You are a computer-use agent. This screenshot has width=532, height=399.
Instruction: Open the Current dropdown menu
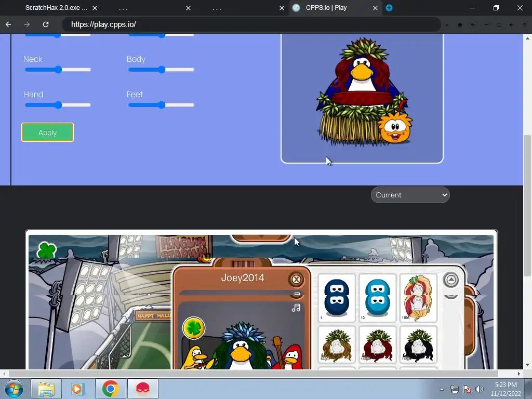410,195
